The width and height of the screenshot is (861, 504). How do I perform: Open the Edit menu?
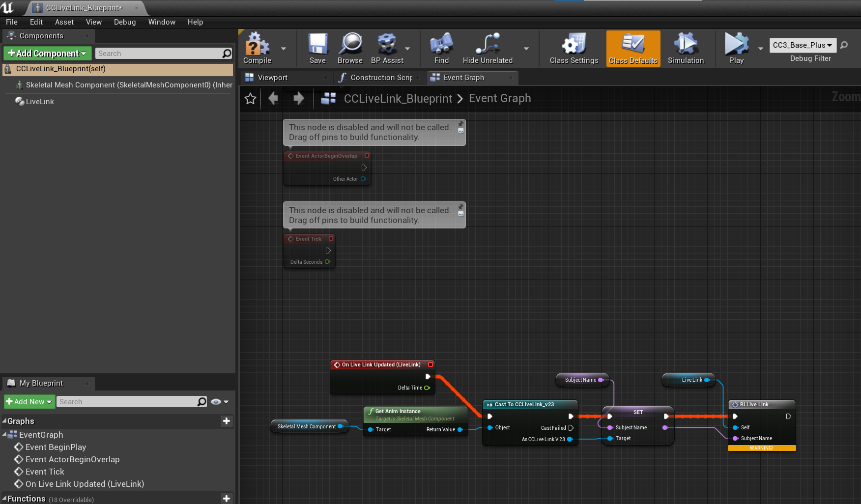click(x=36, y=22)
